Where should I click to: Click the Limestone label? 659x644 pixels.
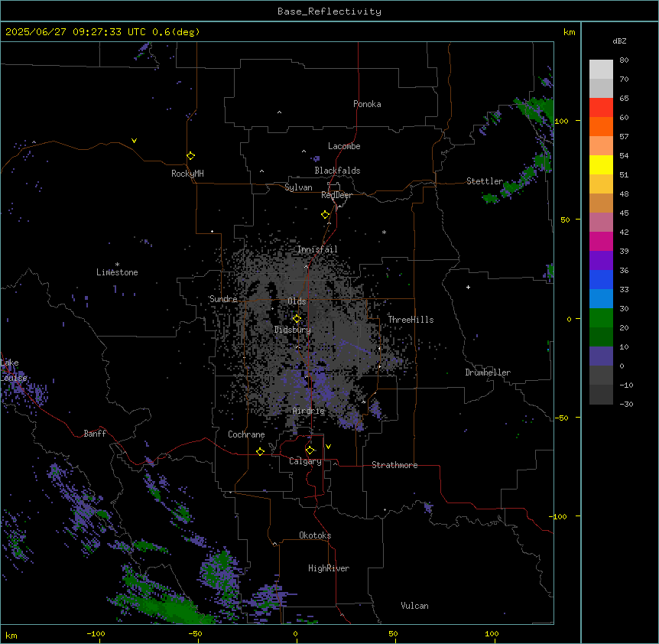[x=117, y=272]
